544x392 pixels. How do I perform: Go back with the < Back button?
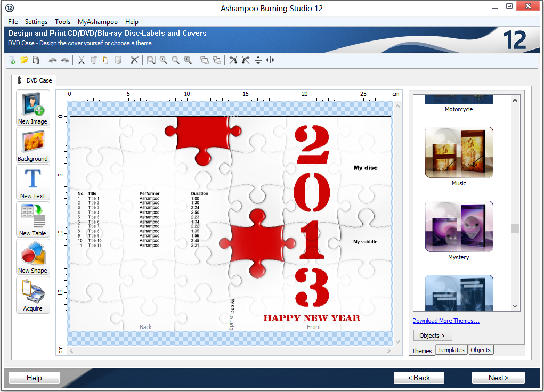point(419,378)
